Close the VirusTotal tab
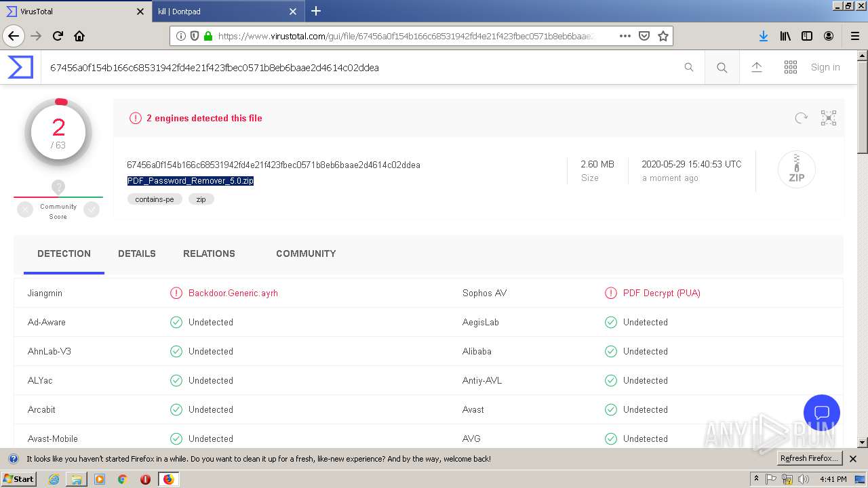Screen dimensions: 868x488 [x=140, y=11]
